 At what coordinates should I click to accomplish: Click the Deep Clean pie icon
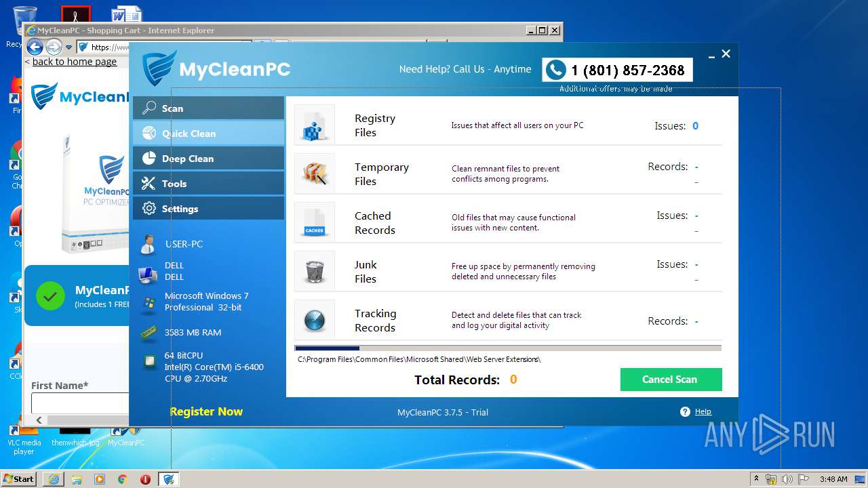[149, 159]
